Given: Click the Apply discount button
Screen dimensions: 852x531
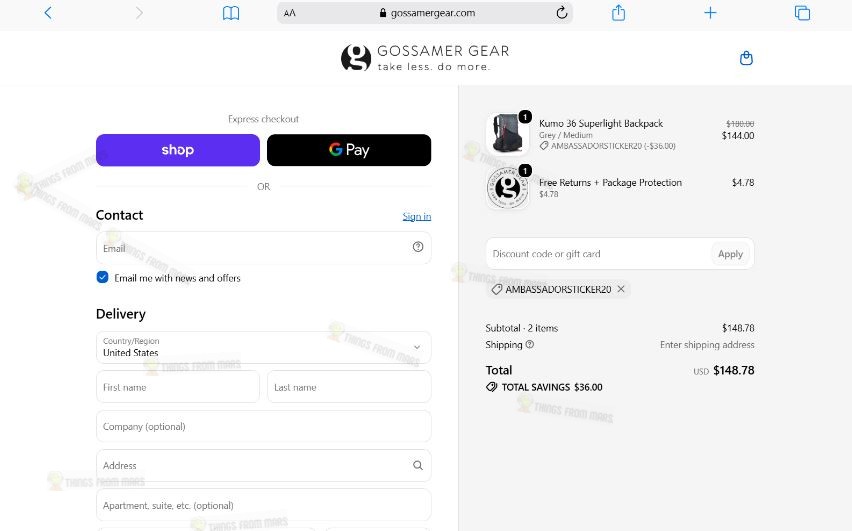Looking at the screenshot, I should (x=730, y=254).
